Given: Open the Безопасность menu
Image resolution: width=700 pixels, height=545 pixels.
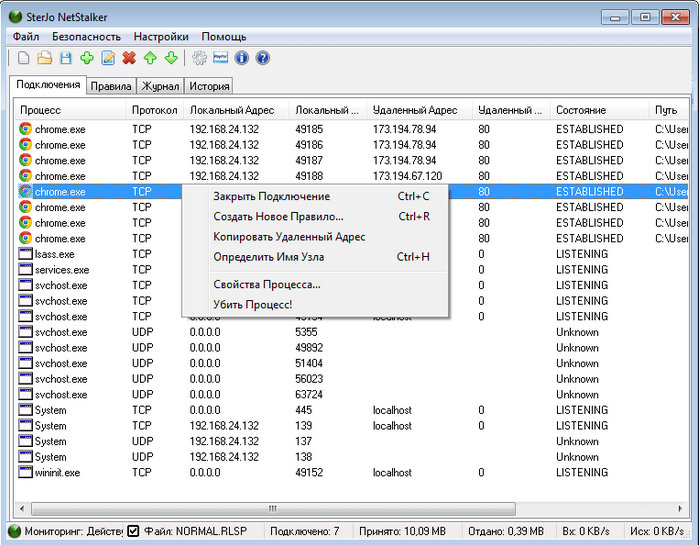Looking at the screenshot, I should [86, 37].
